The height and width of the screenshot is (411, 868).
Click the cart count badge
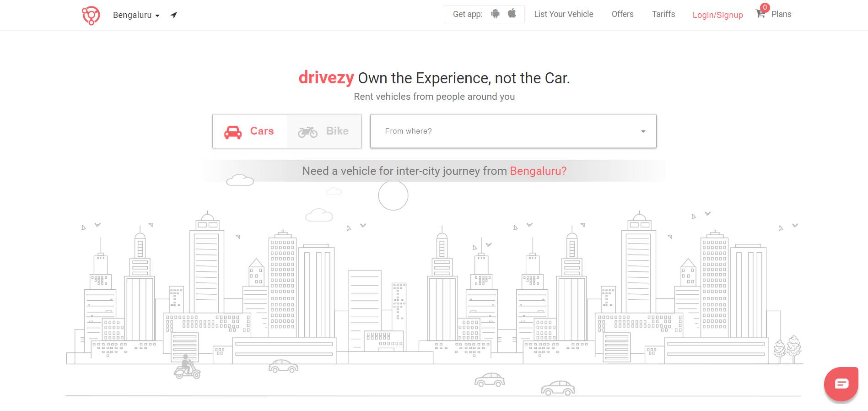click(765, 7)
